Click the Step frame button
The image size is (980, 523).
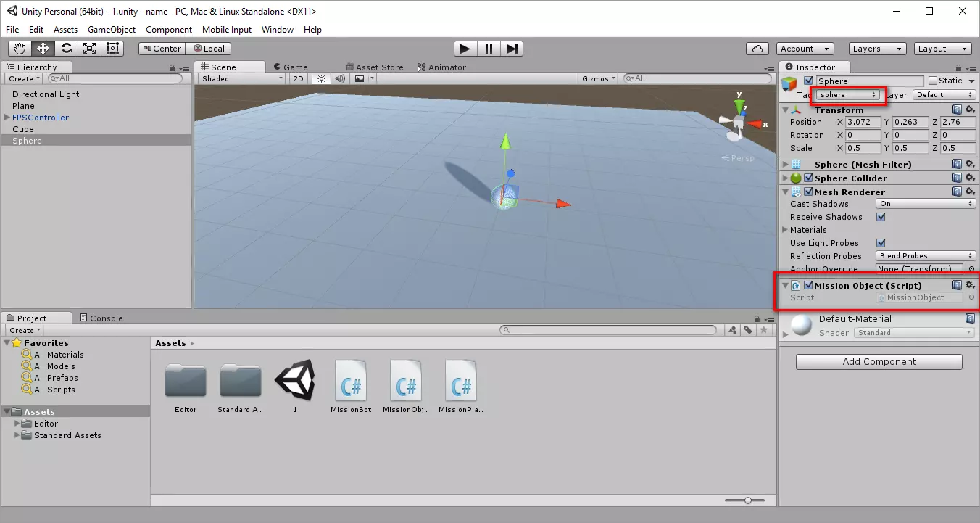pyautogui.click(x=512, y=49)
